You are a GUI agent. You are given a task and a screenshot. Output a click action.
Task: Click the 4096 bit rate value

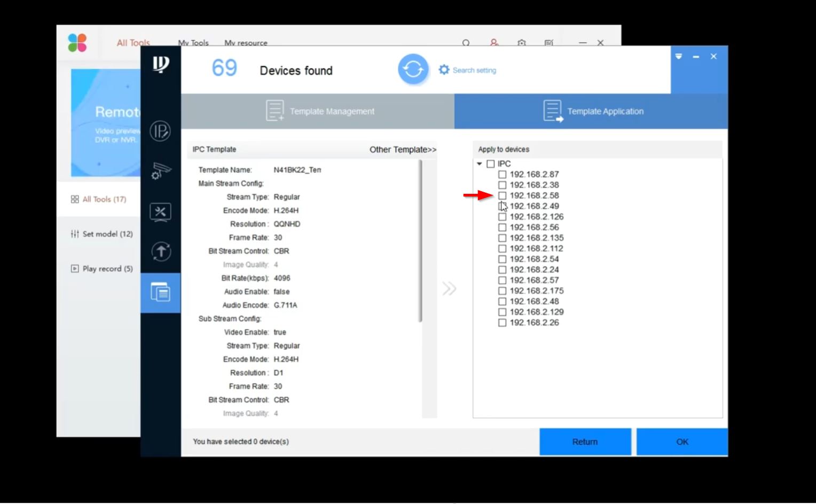pos(282,278)
